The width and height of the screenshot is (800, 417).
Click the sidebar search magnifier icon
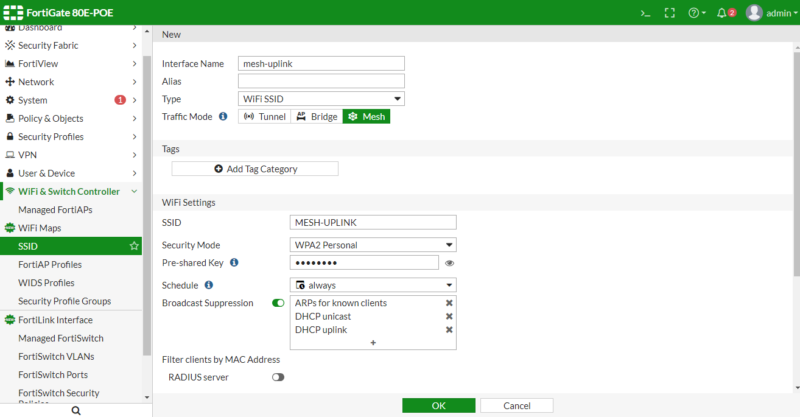point(76,409)
